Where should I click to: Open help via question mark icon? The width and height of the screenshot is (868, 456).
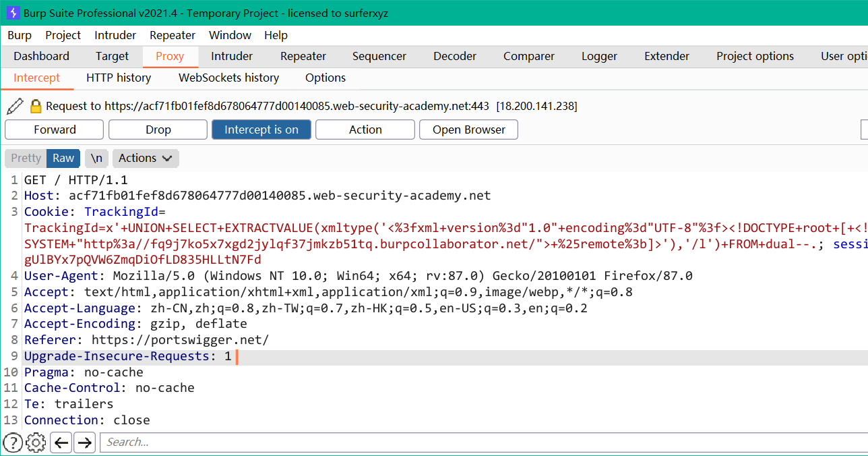(13, 443)
